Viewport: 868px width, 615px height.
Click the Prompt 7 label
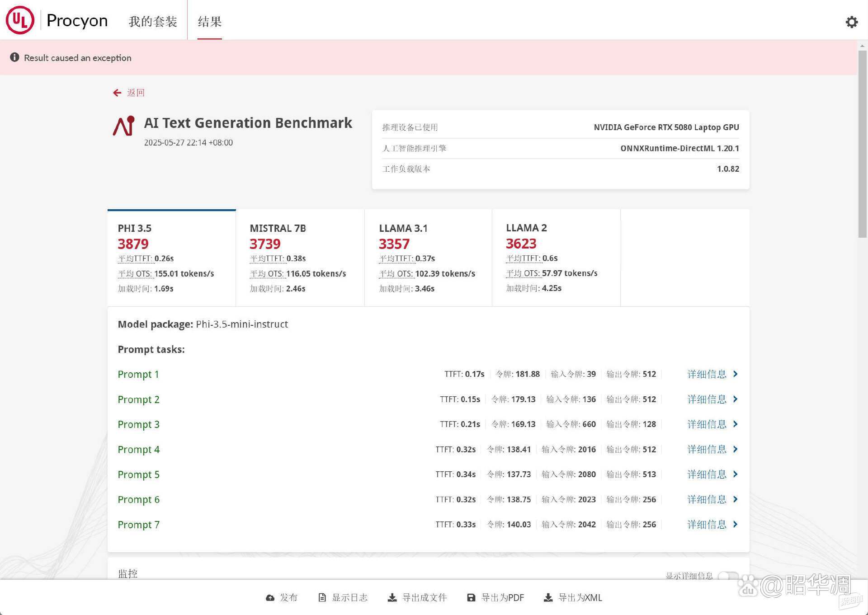[x=138, y=525]
